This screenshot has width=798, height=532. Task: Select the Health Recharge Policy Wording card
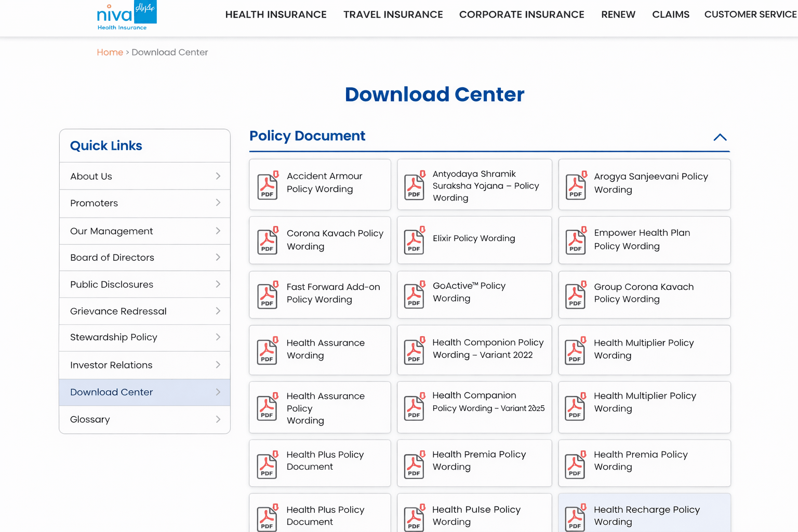pos(644,516)
